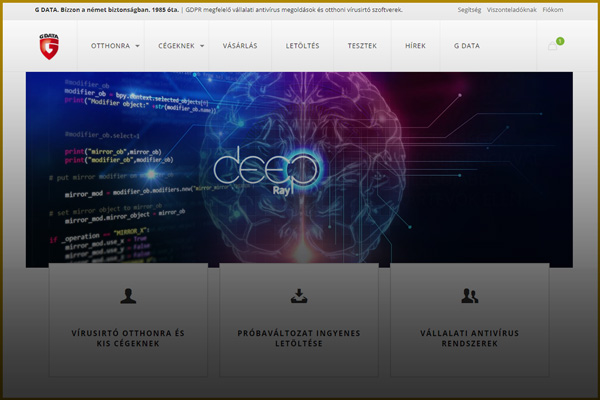Open the Hírek menu item
Viewport: 600px width, 400px height.
click(x=415, y=46)
